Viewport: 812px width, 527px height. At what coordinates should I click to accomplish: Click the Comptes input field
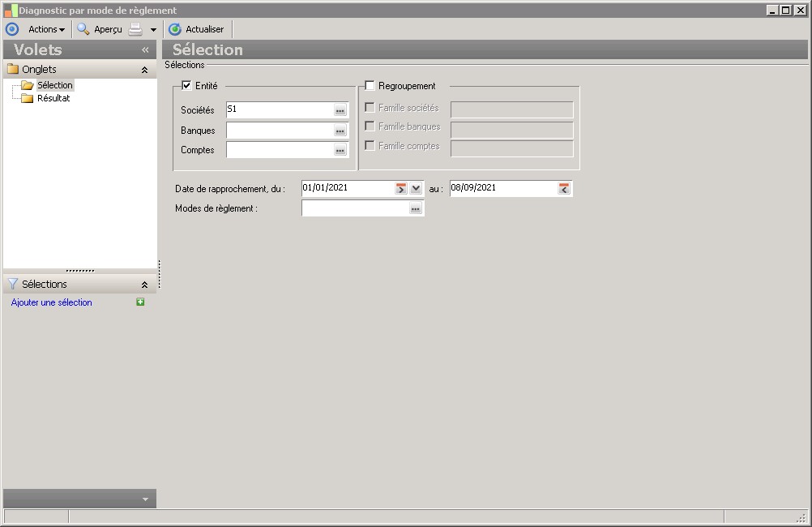280,150
